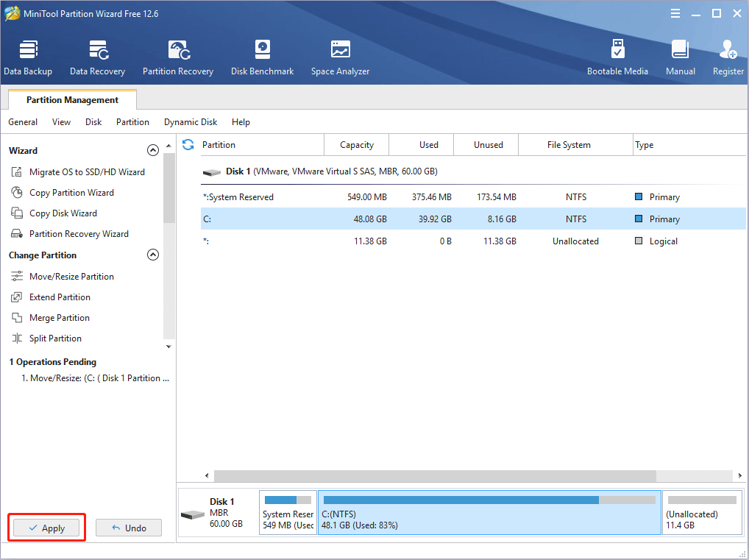
Task: Undo the last operation
Action: pyautogui.click(x=129, y=528)
